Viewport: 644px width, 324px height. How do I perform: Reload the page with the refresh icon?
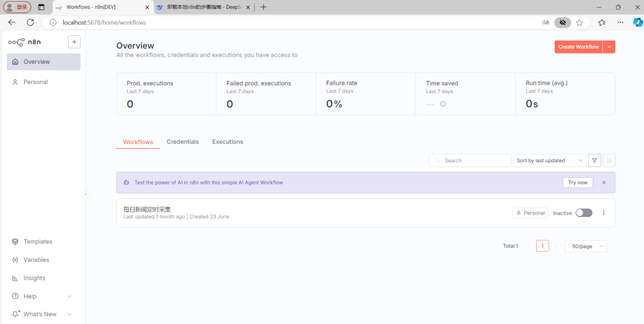click(30, 23)
